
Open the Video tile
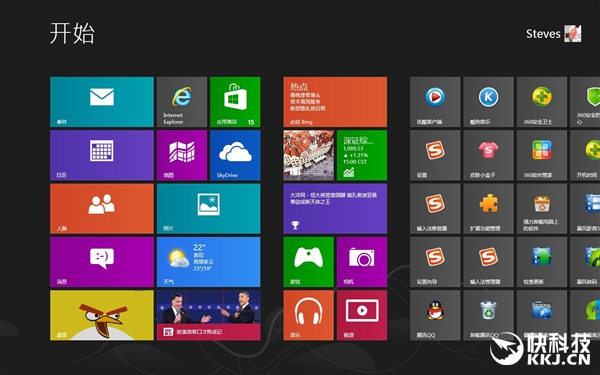tap(362, 315)
